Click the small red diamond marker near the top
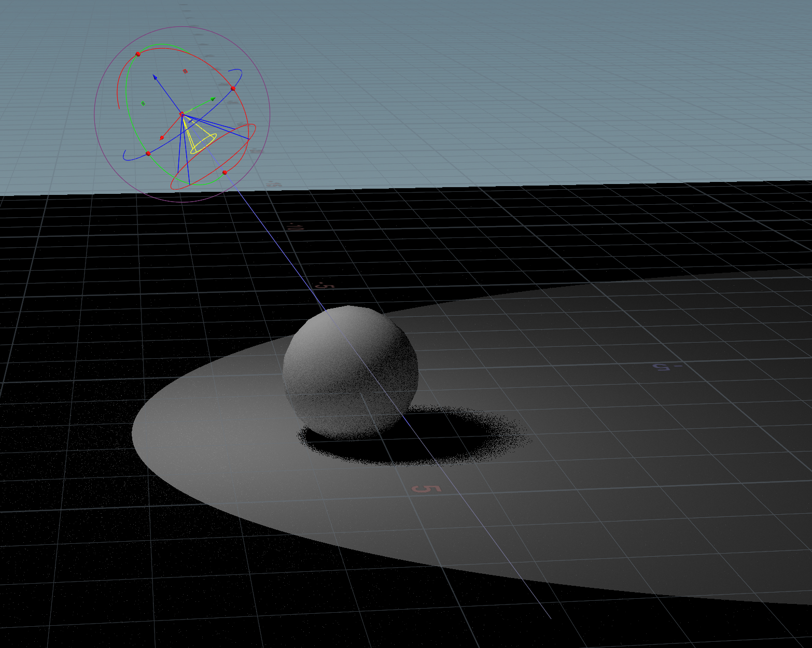812x648 pixels. tap(185, 71)
